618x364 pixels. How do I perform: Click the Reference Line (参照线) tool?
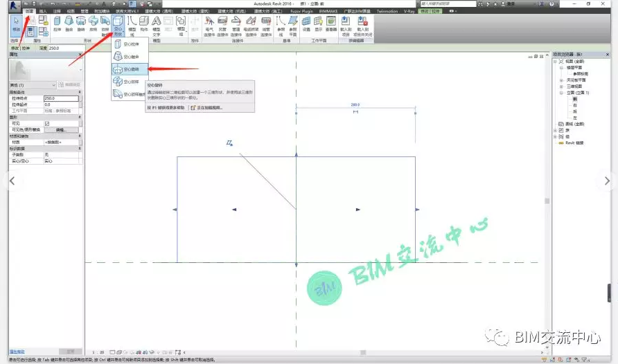pyautogui.click(x=281, y=26)
